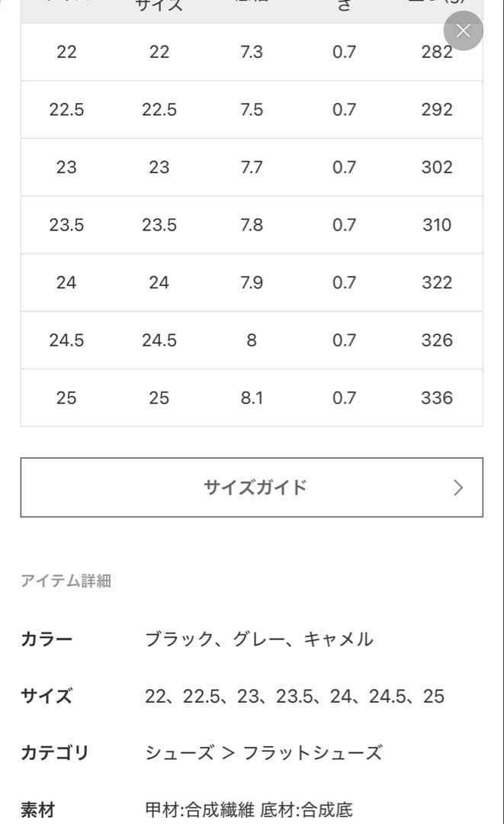Select the 24.5 size row first cell
The height and width of the screenshot is (824, 504).
click(x=66, y=340)
